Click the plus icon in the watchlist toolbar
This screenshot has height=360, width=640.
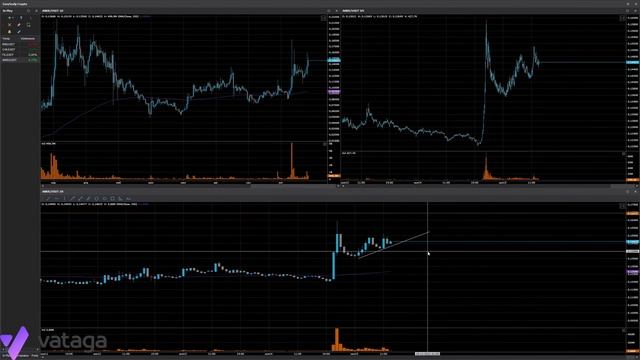pos(9,18)
